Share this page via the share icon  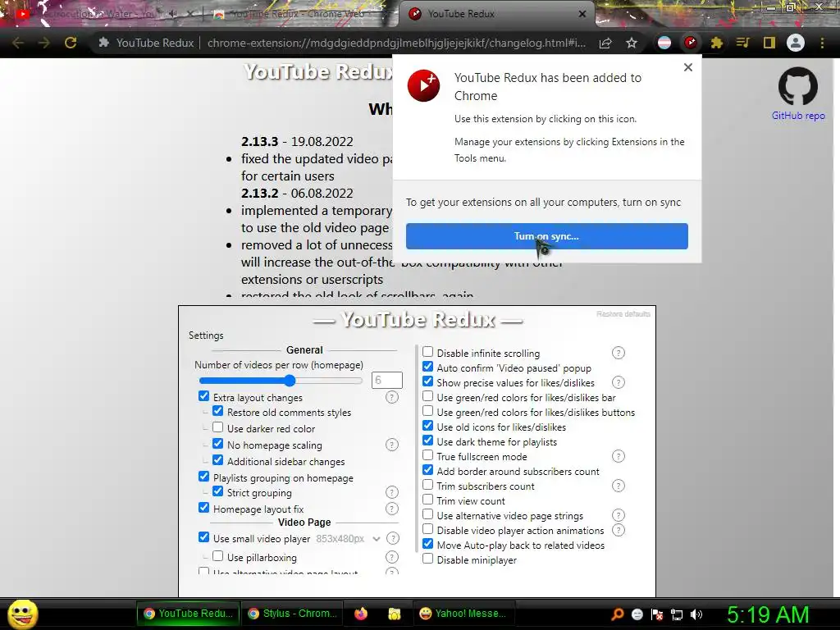(x=605, y=43)
